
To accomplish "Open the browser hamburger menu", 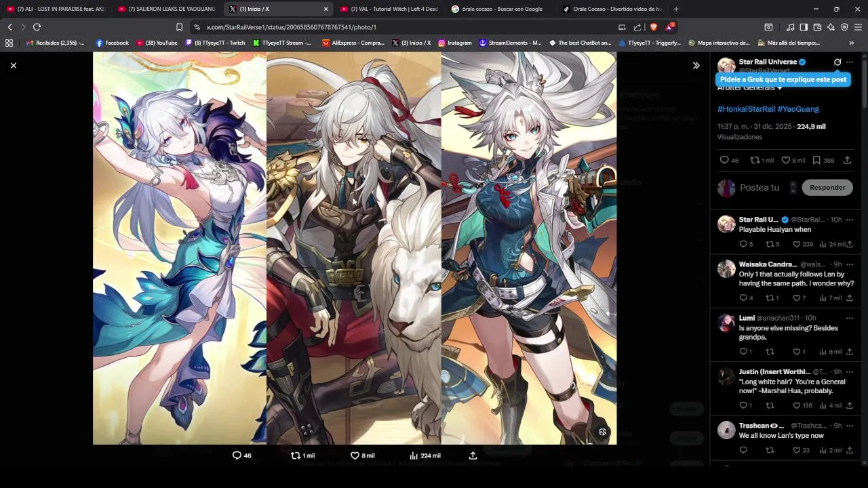I will [858, 27].
